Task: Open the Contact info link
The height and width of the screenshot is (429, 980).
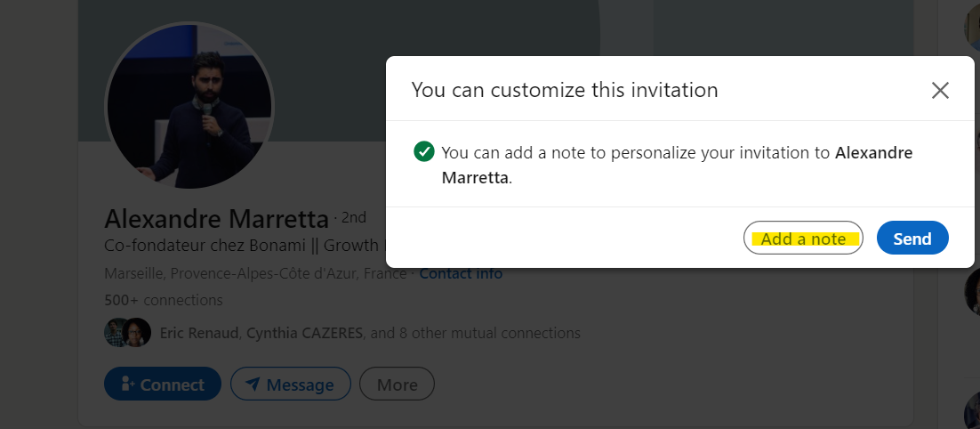Action: (461, 273)
